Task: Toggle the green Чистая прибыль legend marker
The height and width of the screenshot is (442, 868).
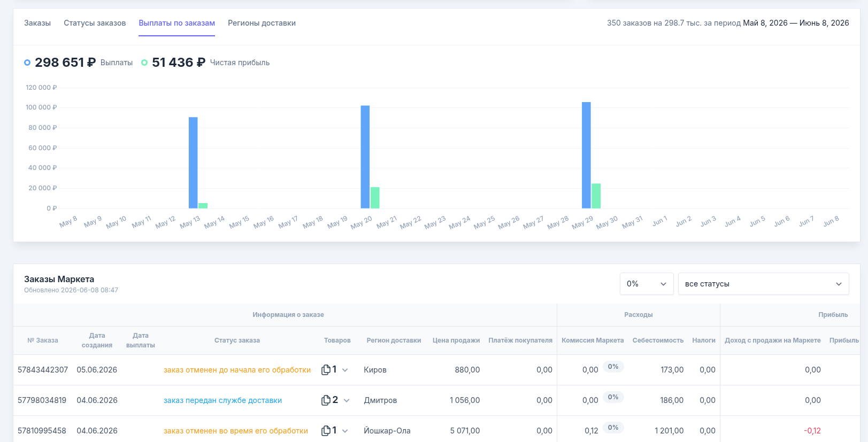Action: point(144,63)
